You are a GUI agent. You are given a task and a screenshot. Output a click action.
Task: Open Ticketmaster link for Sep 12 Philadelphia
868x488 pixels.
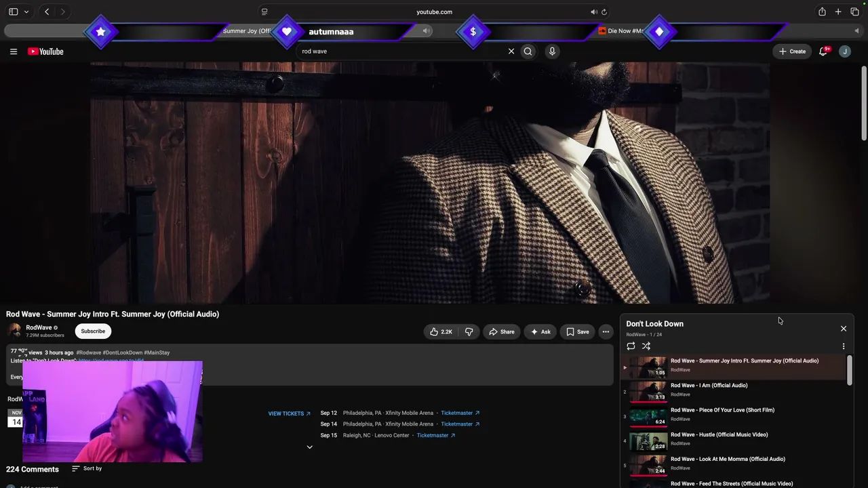(460, 413)
